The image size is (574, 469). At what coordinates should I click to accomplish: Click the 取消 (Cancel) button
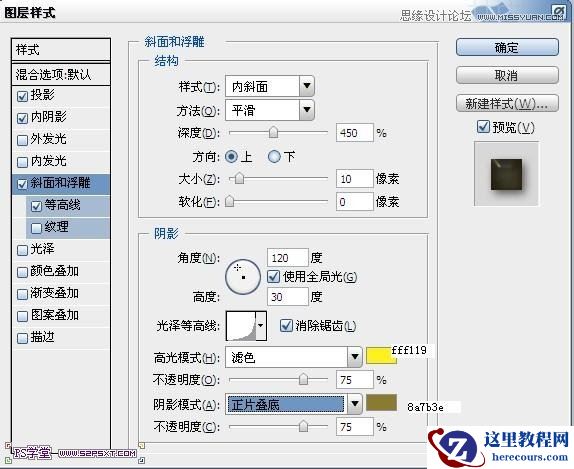point(507,75)
